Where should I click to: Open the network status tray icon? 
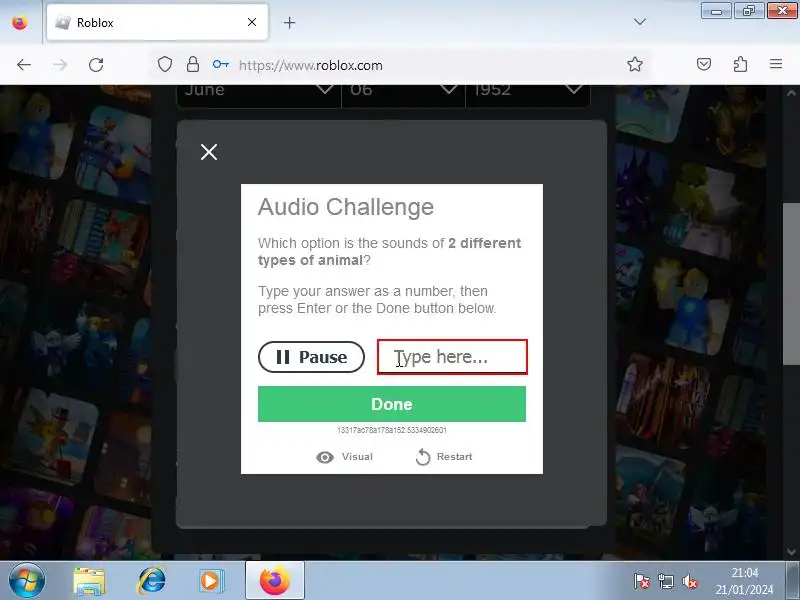[x=666, y=581]
